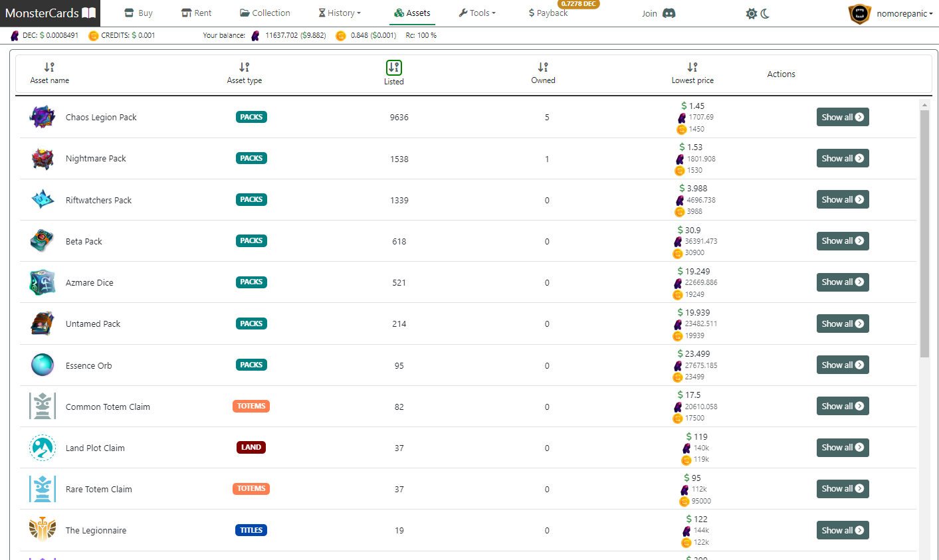Click the balance value "11637.702 ($9.882)"

coord(296,35)
